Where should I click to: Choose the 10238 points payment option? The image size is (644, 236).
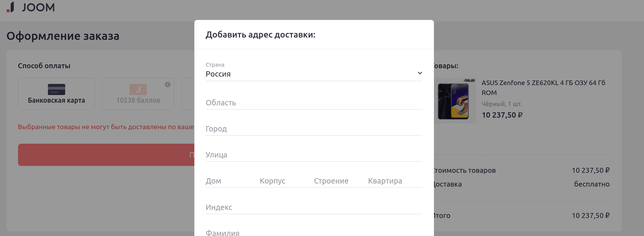[x=138, y=94]
